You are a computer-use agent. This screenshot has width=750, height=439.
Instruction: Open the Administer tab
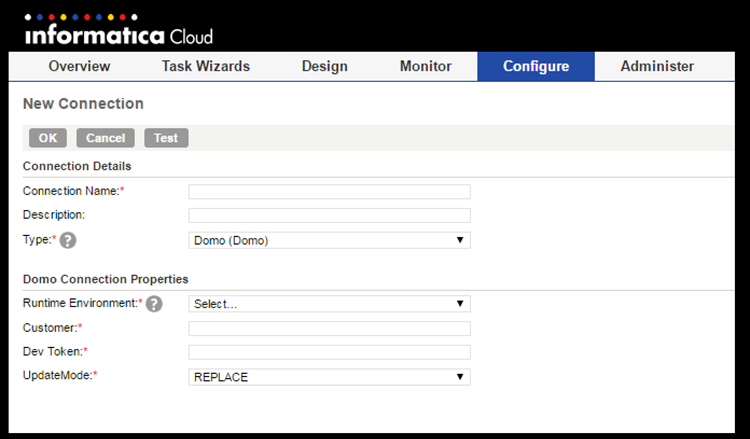pos(657,66)
